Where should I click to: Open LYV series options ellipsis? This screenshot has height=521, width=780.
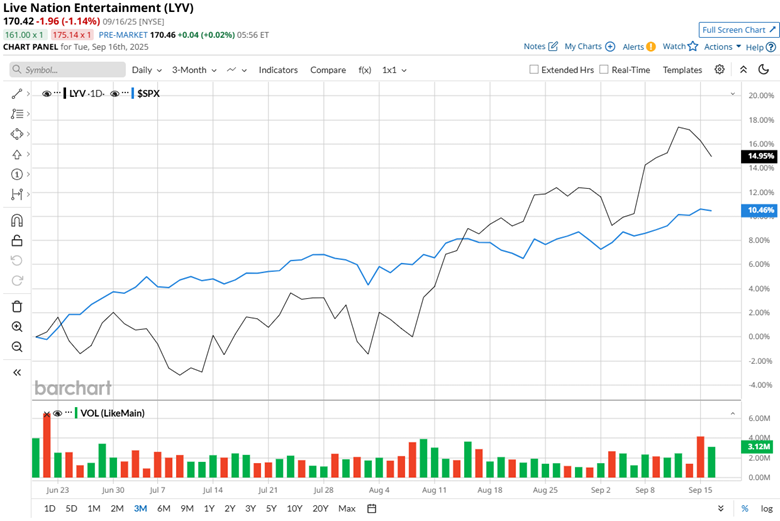(57, 93)
